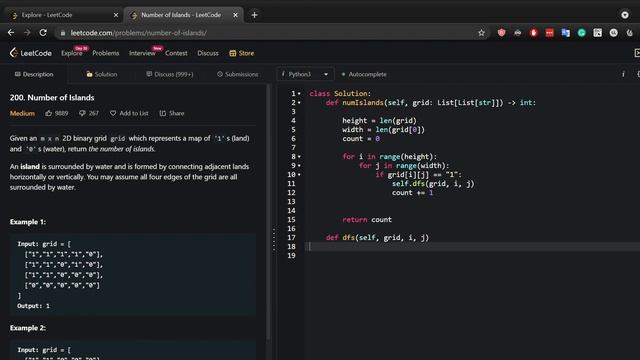Go back with the browser back arrow
Screen dimensions: 640x360
click(11, 33)
